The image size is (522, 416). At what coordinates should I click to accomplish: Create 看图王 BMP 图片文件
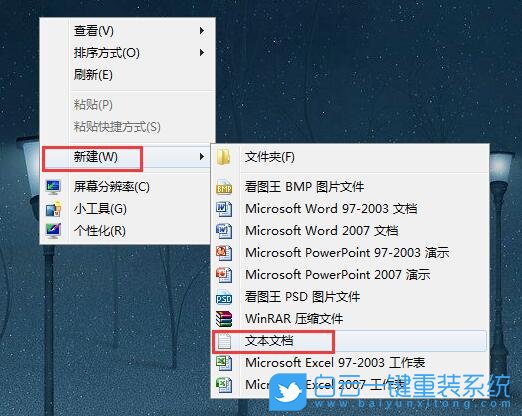[x=350, y=187]
